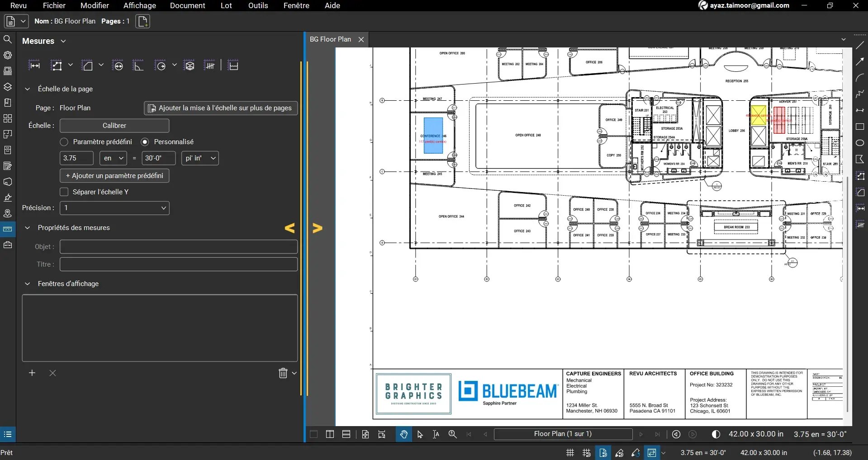Select the Personnalisé radio button
Screen dimensions: 868x460
145,141
